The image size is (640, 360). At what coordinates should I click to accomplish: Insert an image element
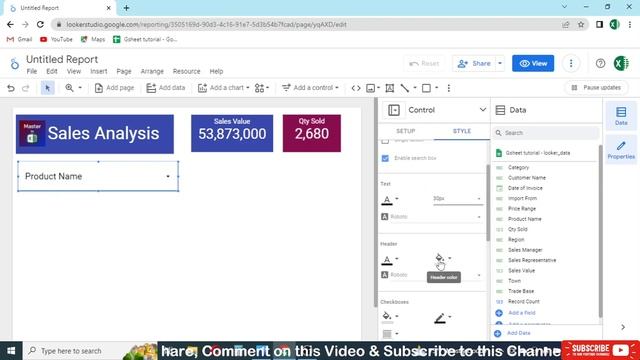pyautogui.click(x=371, y=88)
